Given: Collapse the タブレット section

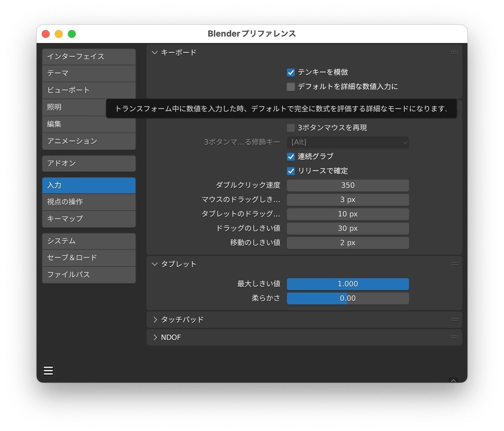Looking at the screenshot, I should point(155,264).
